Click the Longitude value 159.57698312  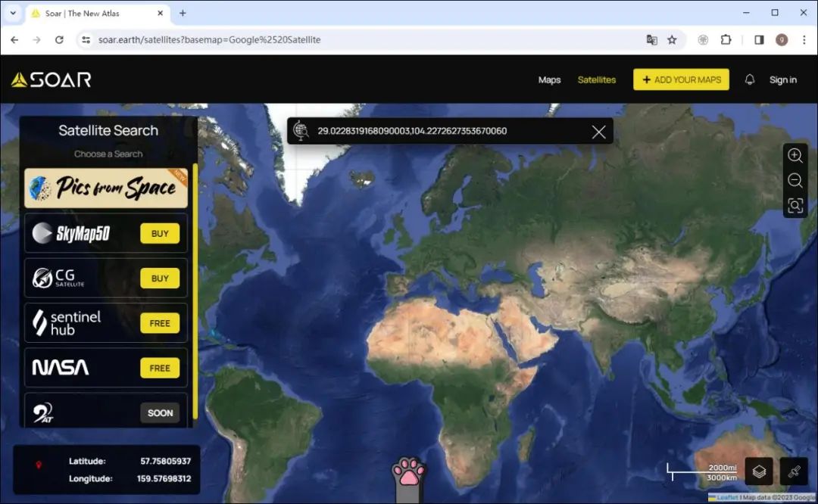[164, 478]
